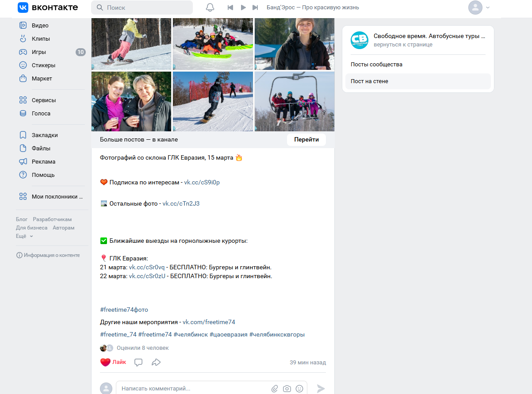The image size is (532, 394).
Task: Expand the Ещё footer dropdown
Action: (24, 236)
